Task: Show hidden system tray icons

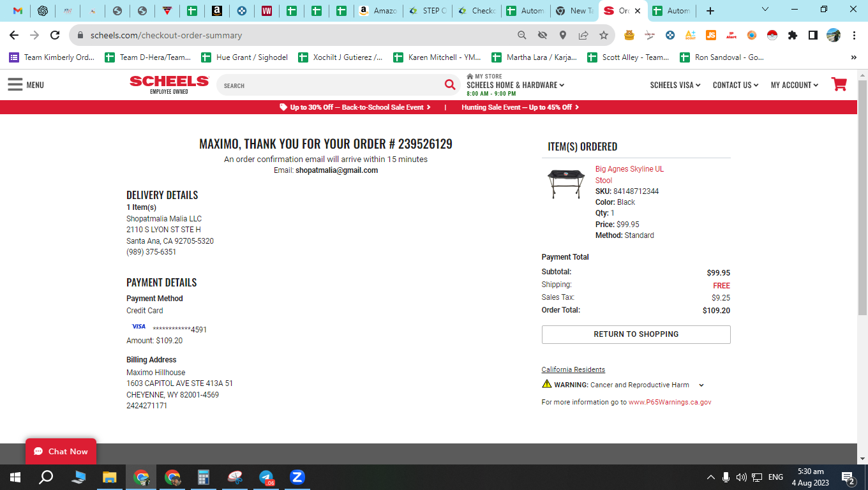Action: (x=710, y=477)
